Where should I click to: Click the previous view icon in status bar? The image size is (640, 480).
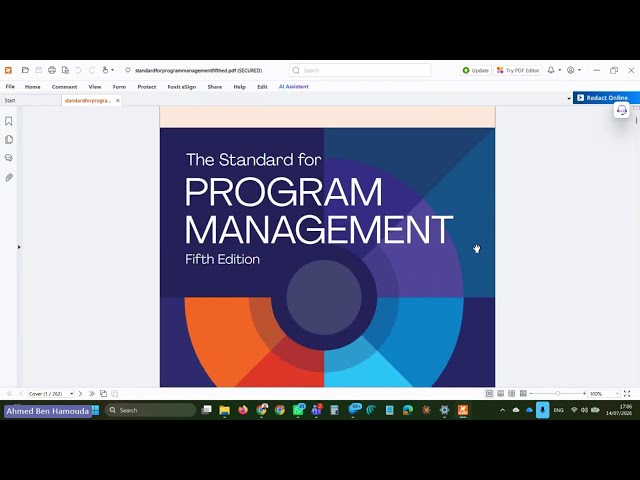click(103, 393)
